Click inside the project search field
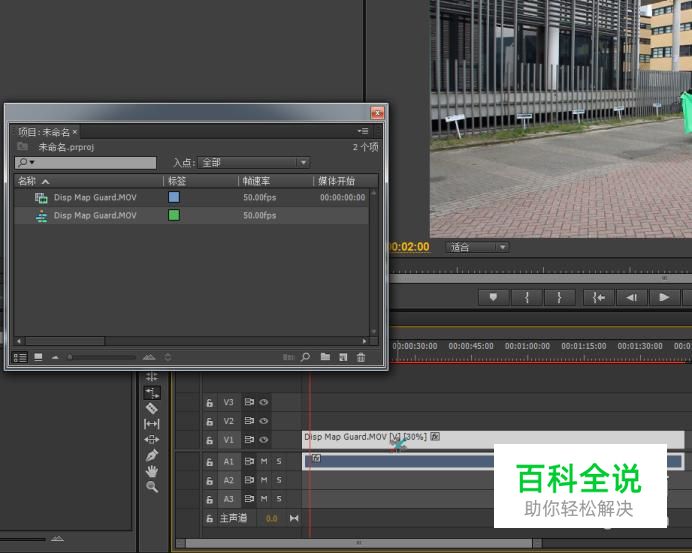The width and height of the screenshot is (692, 553). tap(86, 163)
